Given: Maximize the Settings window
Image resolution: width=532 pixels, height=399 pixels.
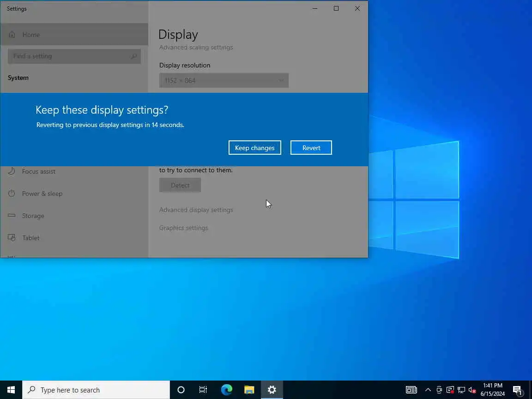Looking at the screenshot, I should click(336, 8).
